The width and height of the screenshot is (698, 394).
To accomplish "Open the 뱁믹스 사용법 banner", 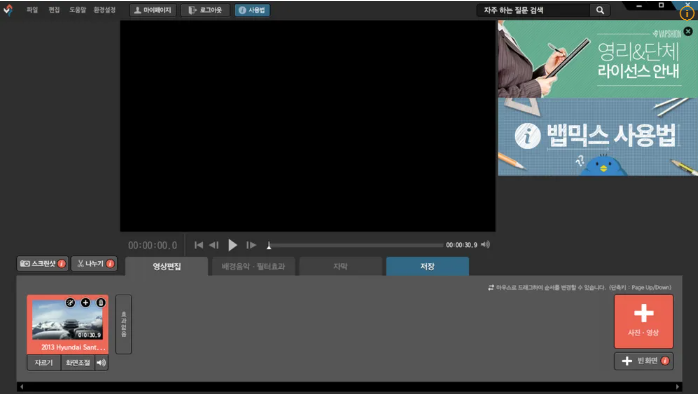I will pyautogui.click(x=597, y=137).
